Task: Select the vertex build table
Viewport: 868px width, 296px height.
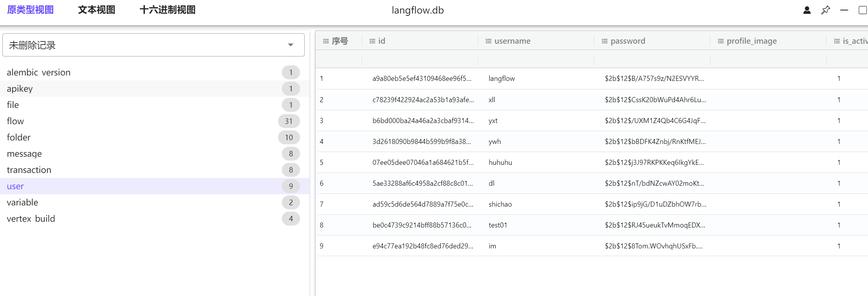Action: click(x=31, y=219)
